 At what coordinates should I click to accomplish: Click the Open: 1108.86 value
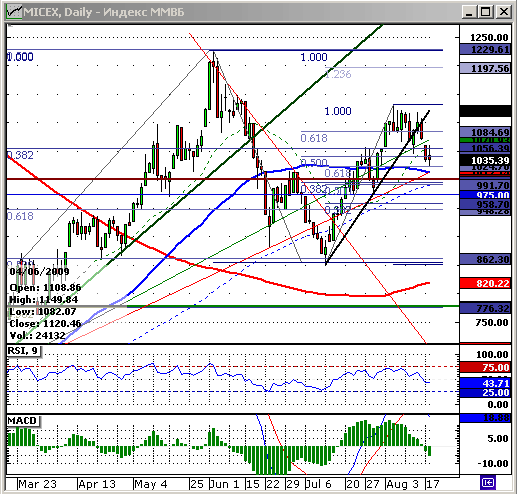(x=45, y=287)
